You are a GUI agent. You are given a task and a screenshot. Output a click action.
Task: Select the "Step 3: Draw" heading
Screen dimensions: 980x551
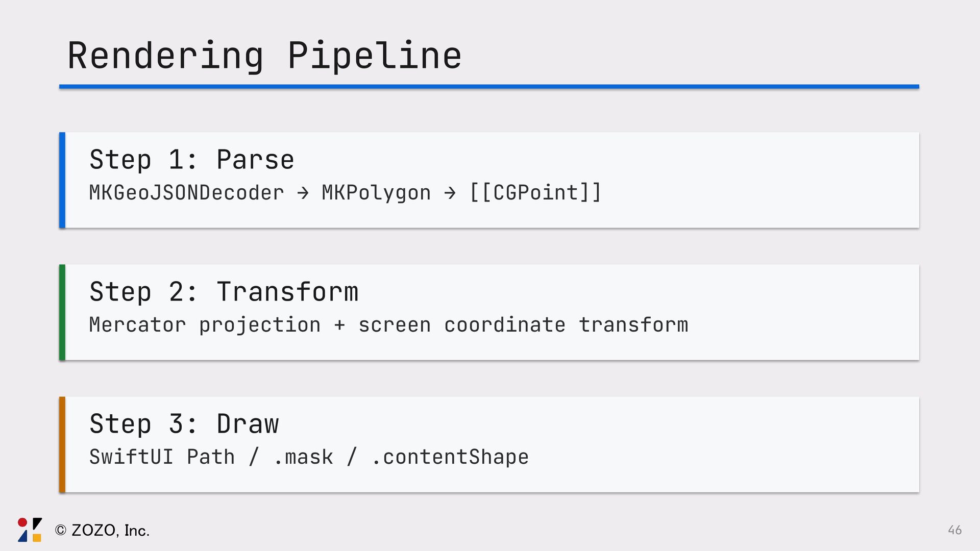pos(184,424)
